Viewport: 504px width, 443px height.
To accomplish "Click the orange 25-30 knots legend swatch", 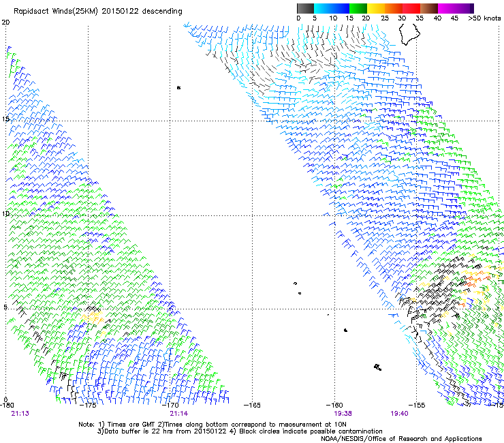I will [x=394, y=8].
